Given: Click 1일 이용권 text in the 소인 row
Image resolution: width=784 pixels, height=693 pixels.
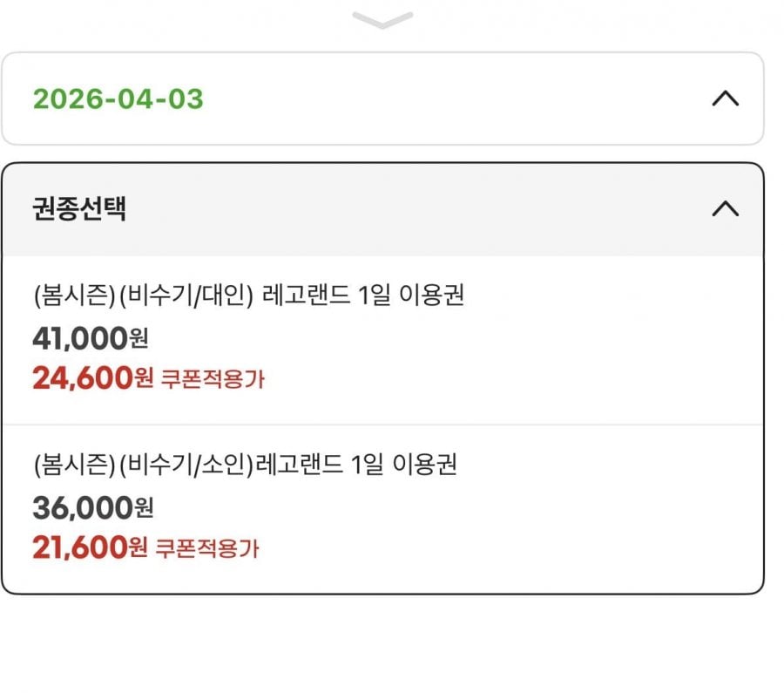Looking at the screenshot, I should [x=403, y=465].
